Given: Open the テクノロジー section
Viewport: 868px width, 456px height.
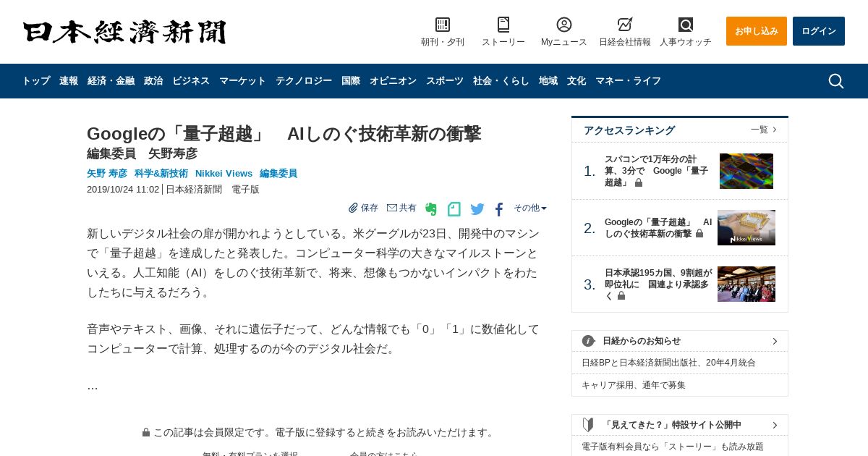Looking at the screenshot, I should click(304, 81).
